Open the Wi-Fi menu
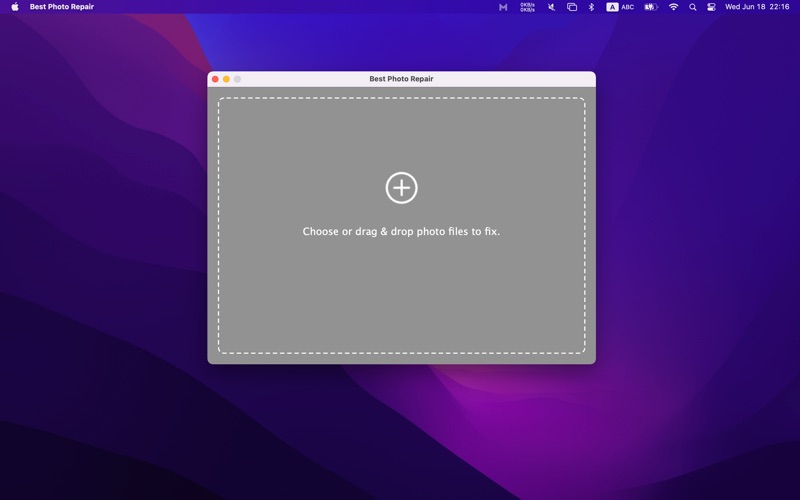Viewport: 800px width, 500px height. (x=673, y=7)
